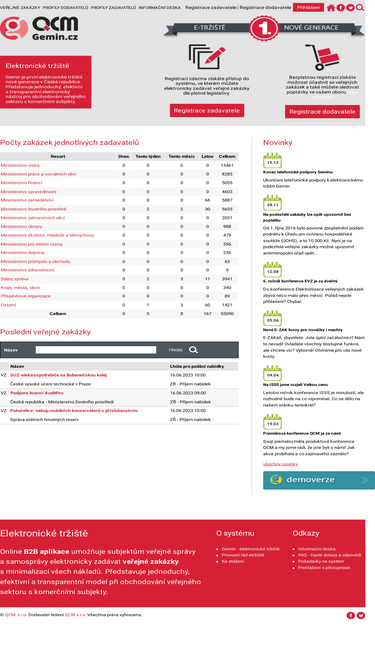Open footer link Provozní řád etržiště

(243, 555)
